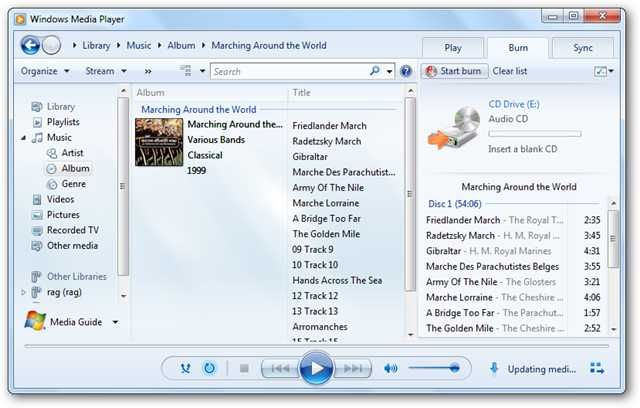Toggle repeat playback

click(209, 368)
